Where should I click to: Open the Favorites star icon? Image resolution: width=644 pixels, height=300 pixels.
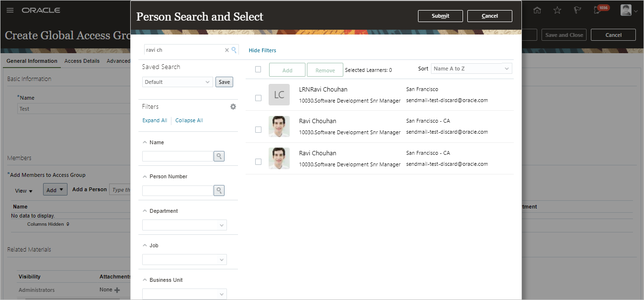click(x=557, y=10)
